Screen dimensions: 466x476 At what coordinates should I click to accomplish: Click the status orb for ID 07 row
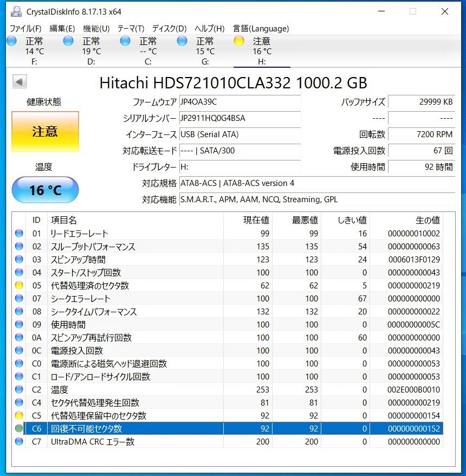click(x=19, y=298)
